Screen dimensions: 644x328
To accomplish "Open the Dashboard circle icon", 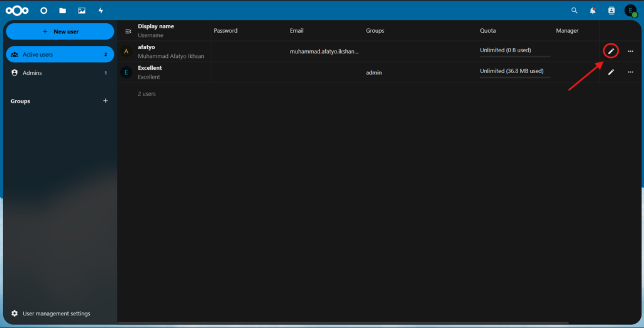I will (43, 11).
